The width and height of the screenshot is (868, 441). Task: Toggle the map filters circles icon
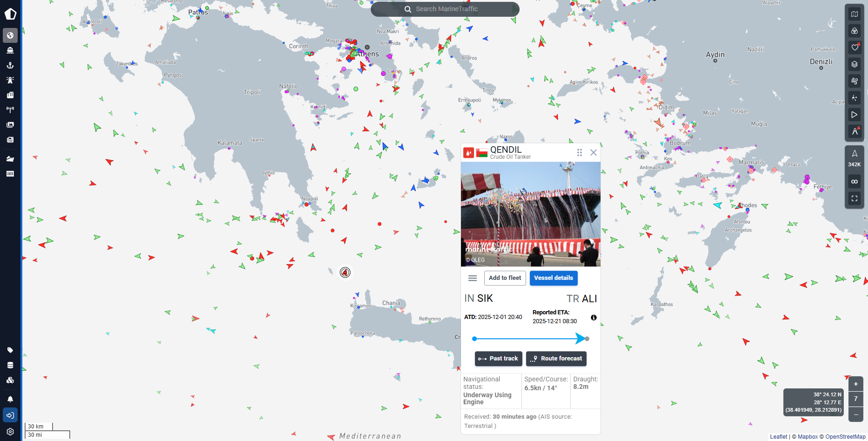(x=855, y=31)
